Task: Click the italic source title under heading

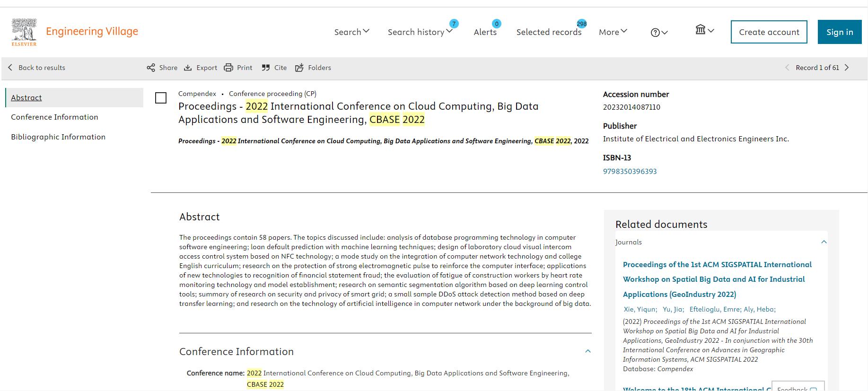Action: point(384,141)
